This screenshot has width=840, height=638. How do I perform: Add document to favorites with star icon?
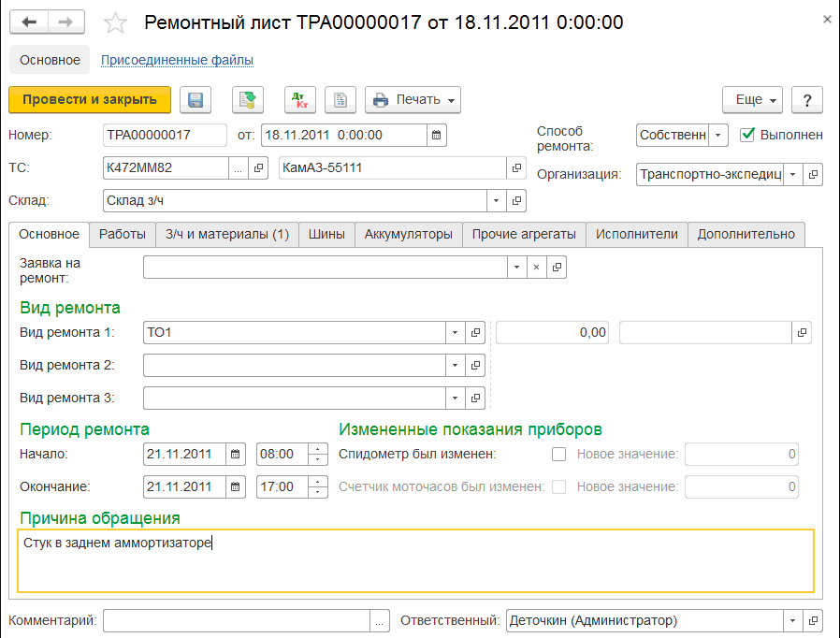coord(114,22)
